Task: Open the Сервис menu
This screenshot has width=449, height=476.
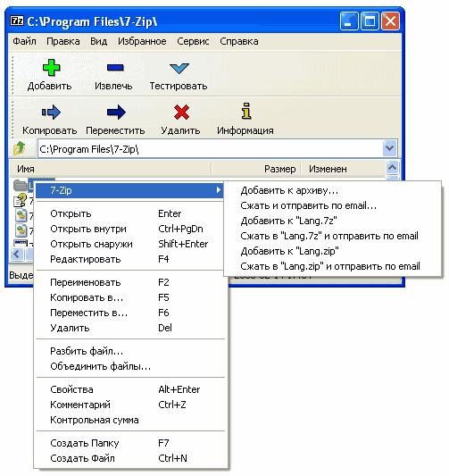Action: [x=193, y=41]
